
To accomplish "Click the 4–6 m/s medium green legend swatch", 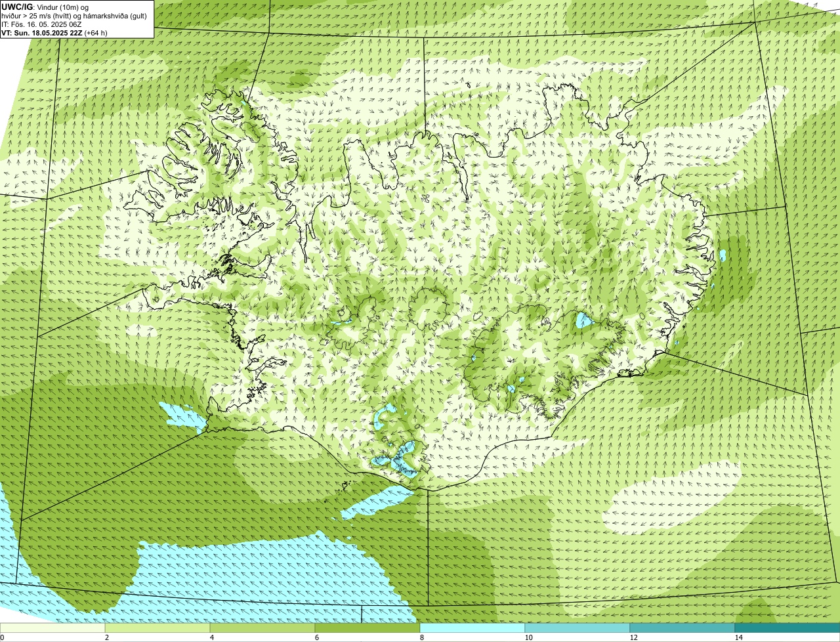I will pos(262,628).
